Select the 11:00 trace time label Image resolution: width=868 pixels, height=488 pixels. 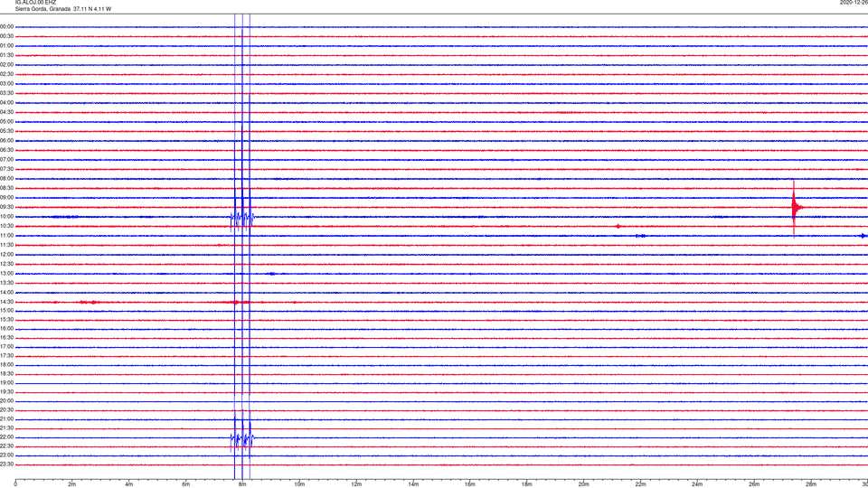pyautogui.click(x=6, y=236)
